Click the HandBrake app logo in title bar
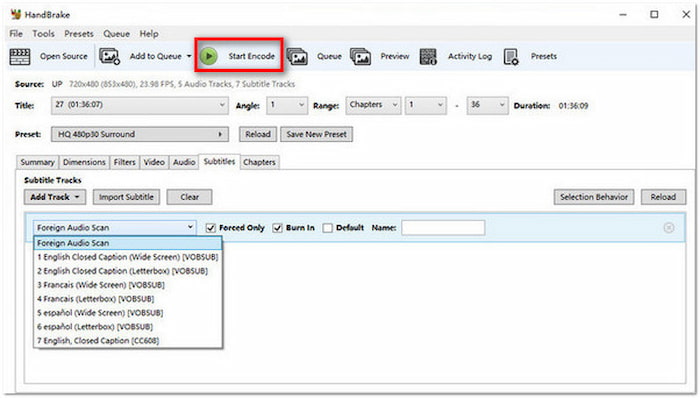Screen dimensions: 700x398 [16, 14]
